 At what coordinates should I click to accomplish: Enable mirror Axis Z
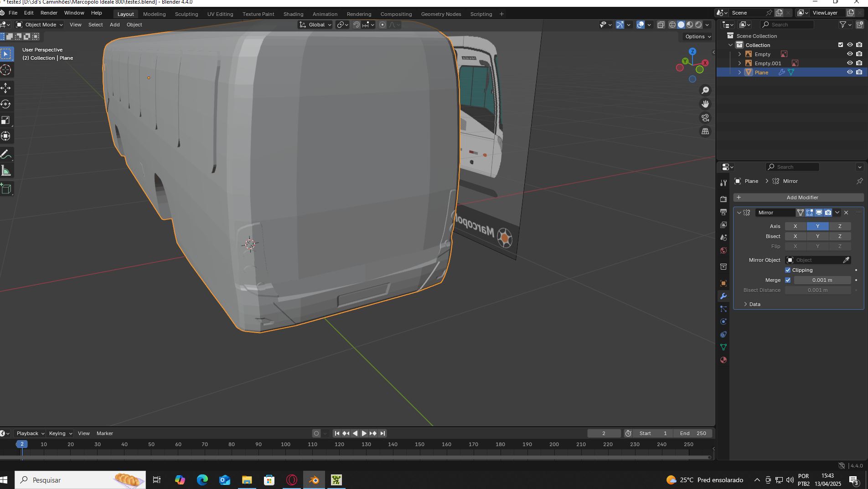tap(840, 226)
